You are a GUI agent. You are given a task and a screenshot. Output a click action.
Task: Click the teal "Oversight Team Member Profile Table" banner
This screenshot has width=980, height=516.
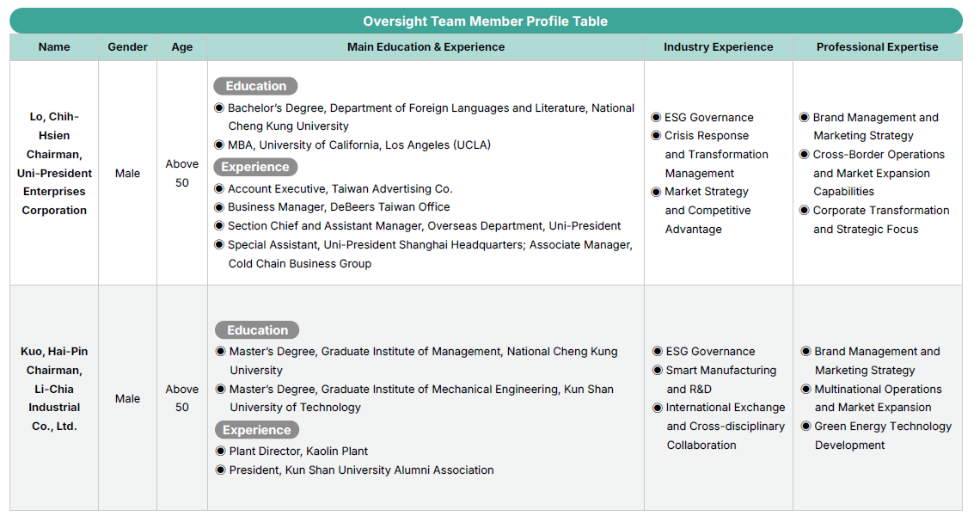click(x=486, y=21)
